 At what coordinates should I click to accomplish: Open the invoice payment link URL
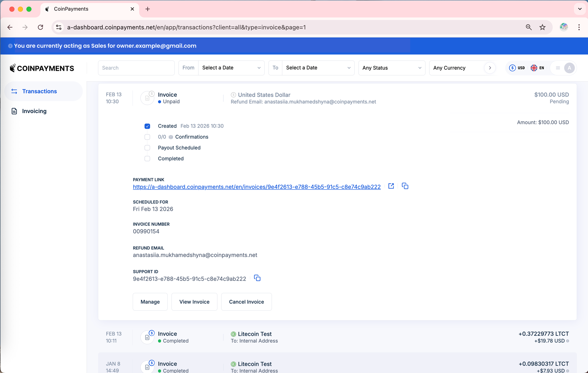[x=257, y=187]
